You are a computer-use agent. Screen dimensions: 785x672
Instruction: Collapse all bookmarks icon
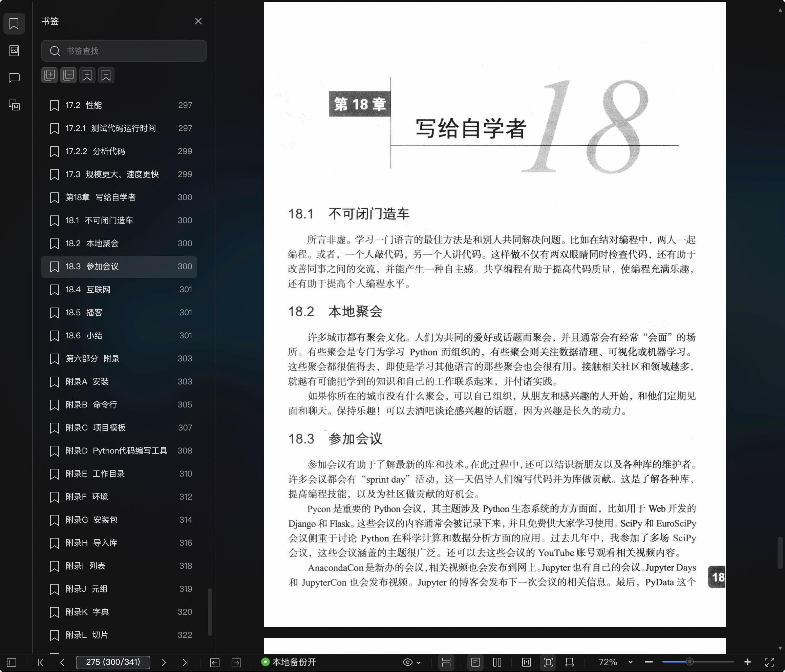[68, 75]
